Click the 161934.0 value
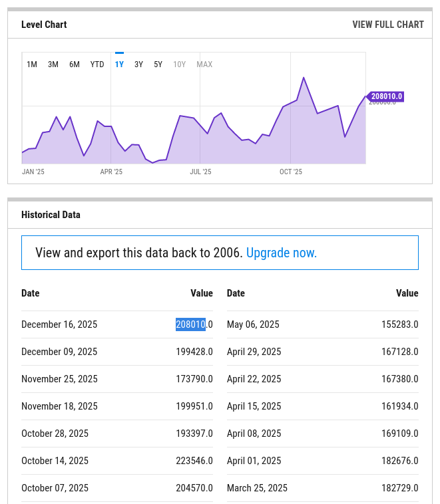 tap(400, 406)
